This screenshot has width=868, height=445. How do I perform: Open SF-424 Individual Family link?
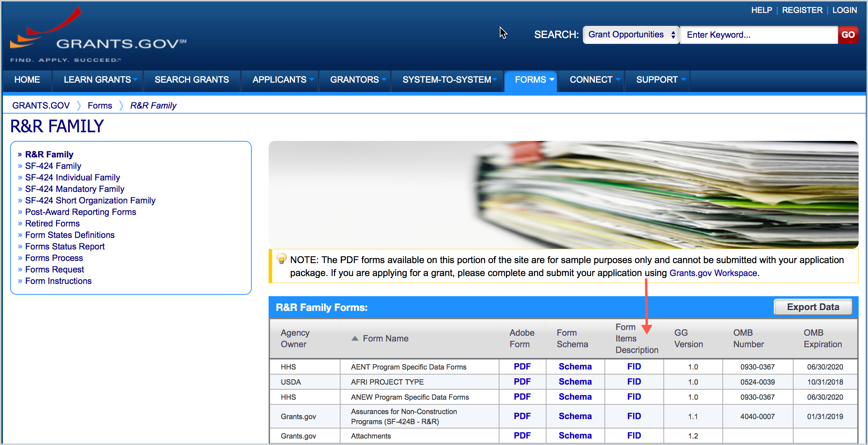73,177
